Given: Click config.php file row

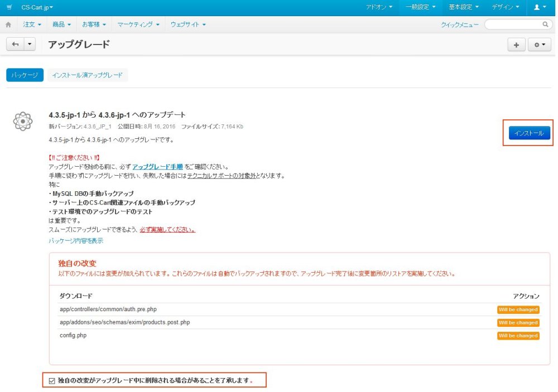Looking at the screenshot, I should [299, 336].
